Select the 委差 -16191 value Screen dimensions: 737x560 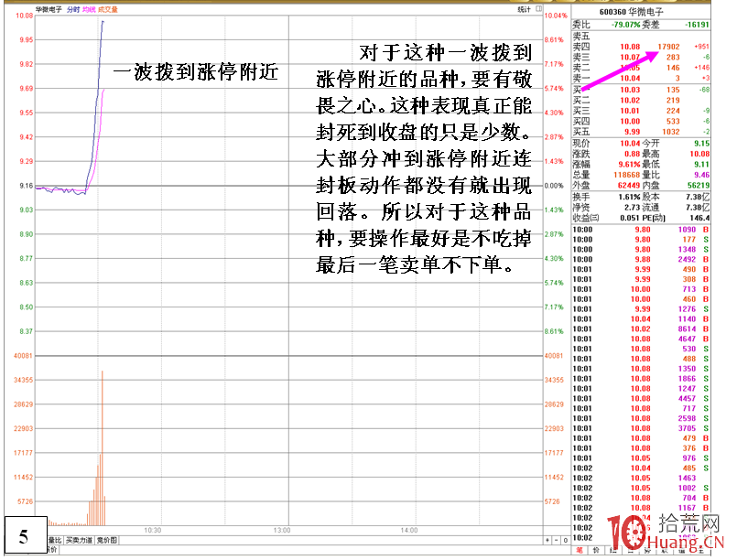click(x=697, y=25)
